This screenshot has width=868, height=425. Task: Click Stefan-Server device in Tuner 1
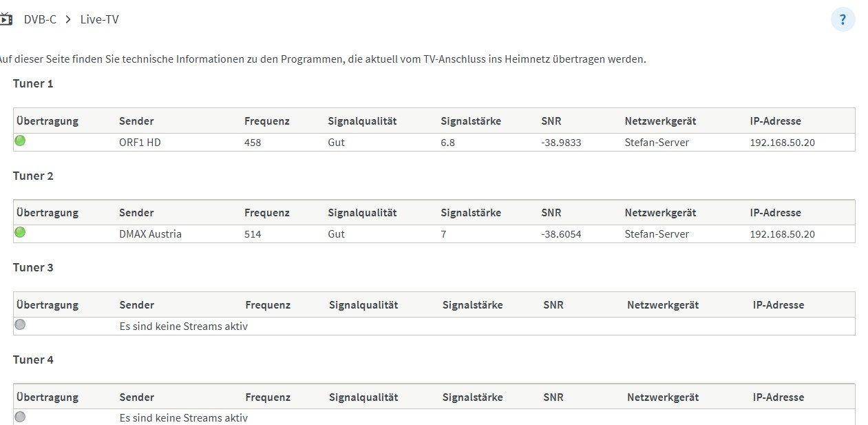657,143
